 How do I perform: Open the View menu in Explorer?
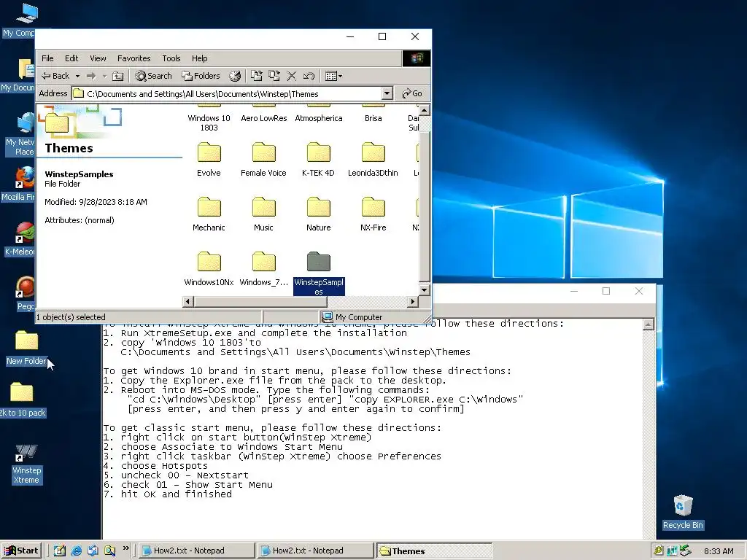pos(98,58)
